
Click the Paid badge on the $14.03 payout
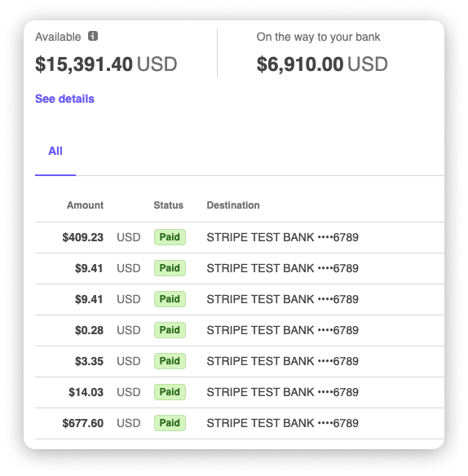click(x=170, y=392)
